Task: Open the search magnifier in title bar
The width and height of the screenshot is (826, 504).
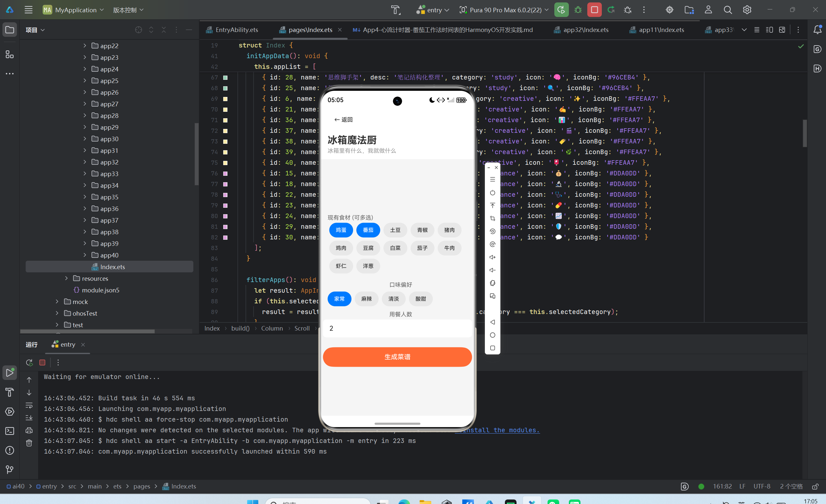Action: coord(727,10)
